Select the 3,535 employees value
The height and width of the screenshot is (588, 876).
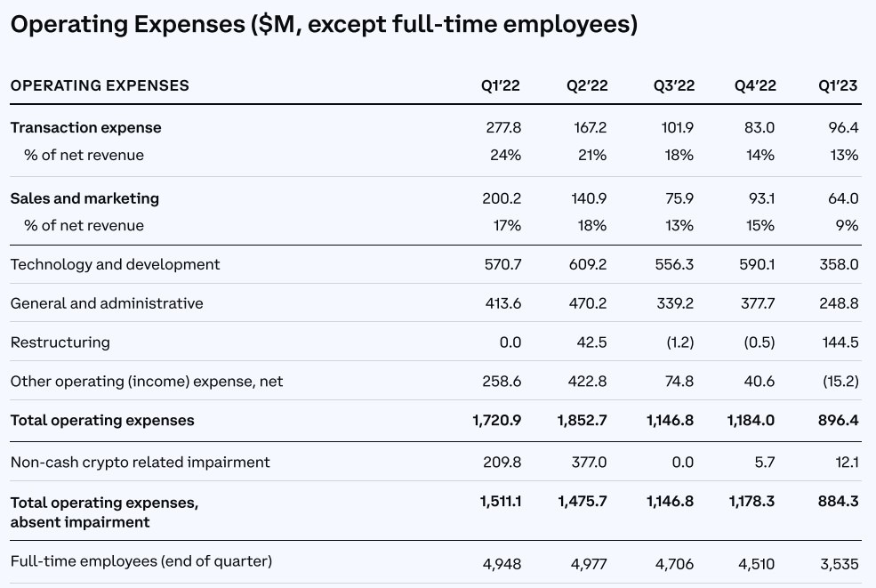click(x=840, y=564)
